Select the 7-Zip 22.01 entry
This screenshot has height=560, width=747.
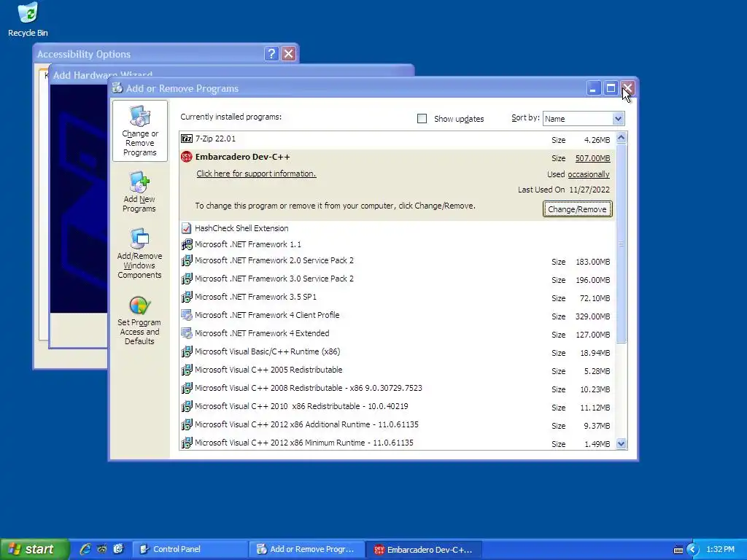tap(398, 139)
